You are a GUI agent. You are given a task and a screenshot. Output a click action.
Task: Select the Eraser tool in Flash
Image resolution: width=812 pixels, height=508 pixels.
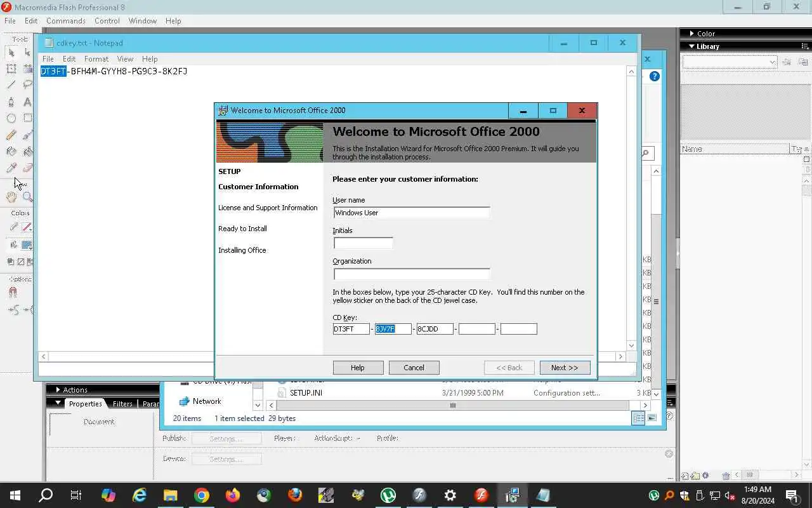tap(27, 168)
